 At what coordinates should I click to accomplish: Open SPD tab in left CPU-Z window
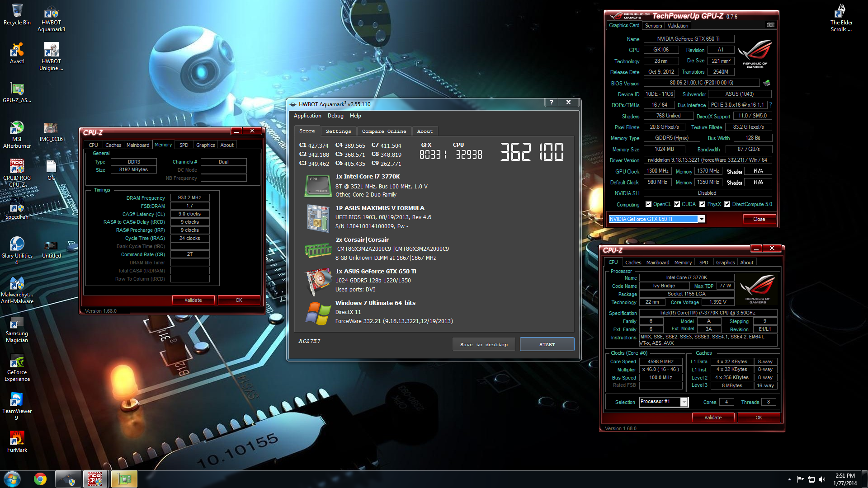pyautogui.click(x=184, y=145)
